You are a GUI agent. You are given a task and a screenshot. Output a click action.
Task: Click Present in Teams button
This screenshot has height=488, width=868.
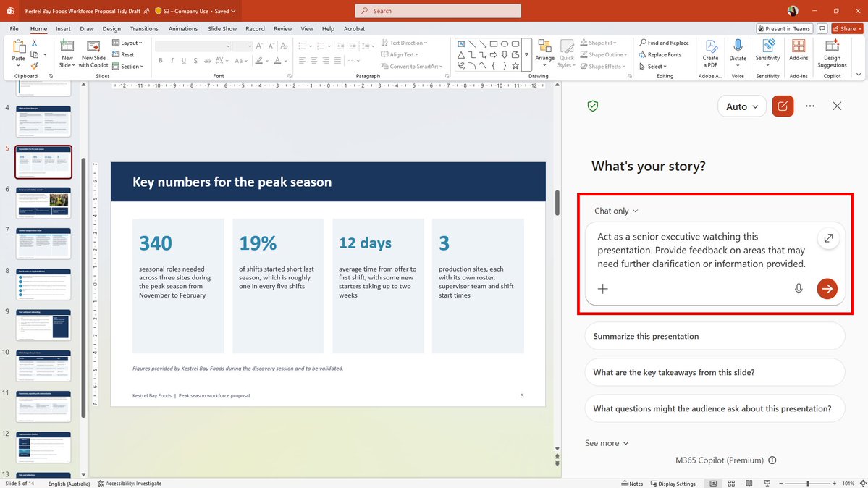[x=784, y=29]
